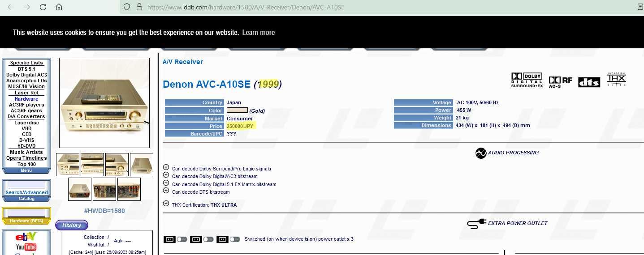Screen dimensions: 644x255
Task: Expand the DTS bitstream entry
Action: pos(166,191)
